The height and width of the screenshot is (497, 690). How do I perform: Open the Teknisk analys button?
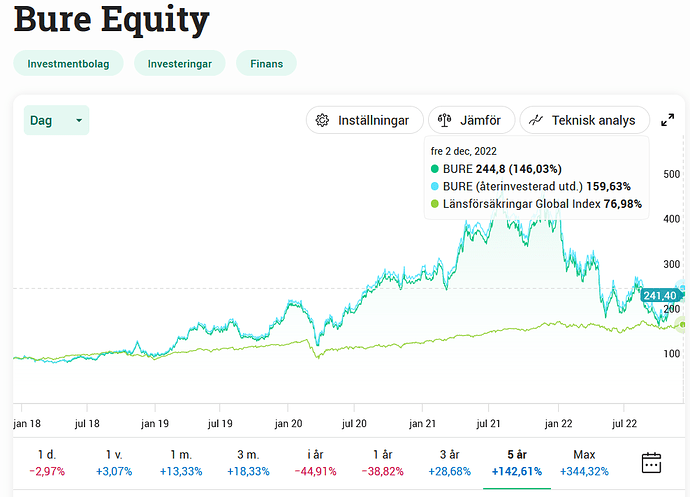585,120
